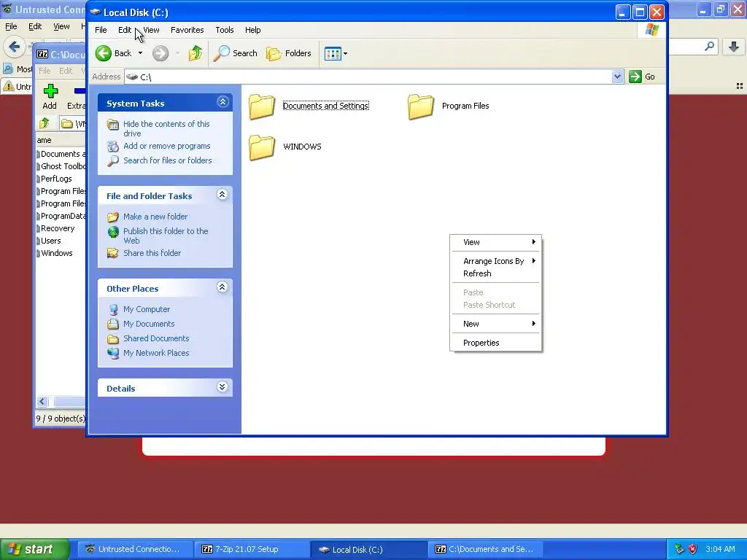The height and width of the screenshot is (560, 747).
Task: Select PerfLogs in 7-Zip file list
Action: click(x=56, y=179)
